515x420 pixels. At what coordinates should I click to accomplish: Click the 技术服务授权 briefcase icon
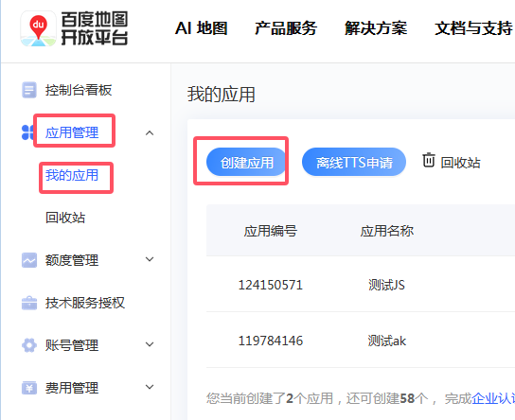(29, 303)
